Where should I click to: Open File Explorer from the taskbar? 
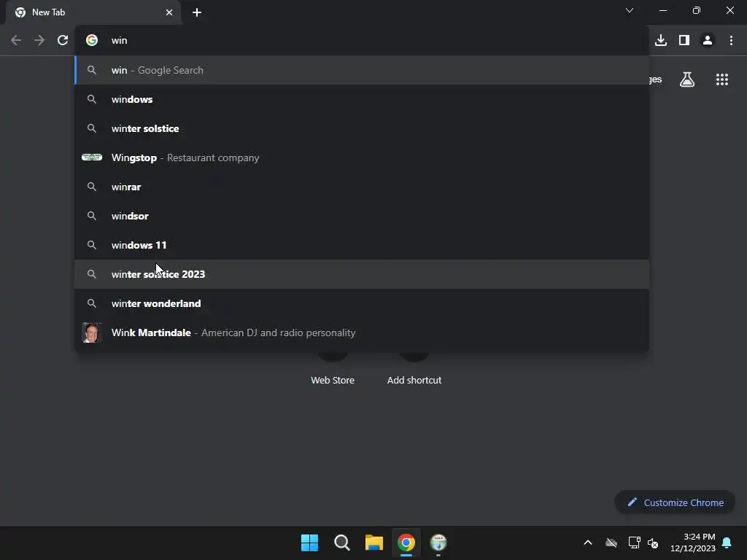point(374,542)
